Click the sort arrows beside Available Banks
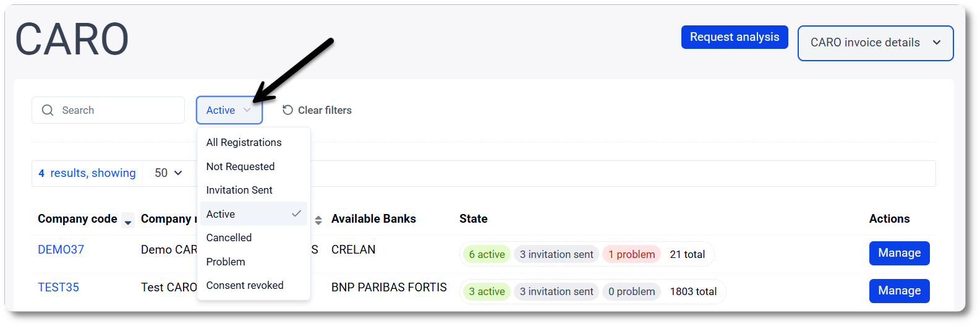The width and height of the screenshot is (980, 326). pyautogui.click(x=318, y=220)
